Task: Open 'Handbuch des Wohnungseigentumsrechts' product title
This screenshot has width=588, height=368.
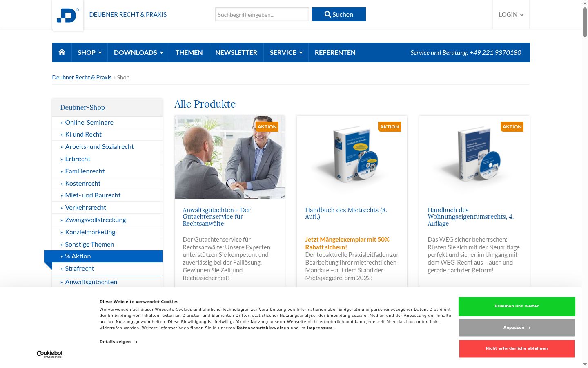Action: point(470,217)
